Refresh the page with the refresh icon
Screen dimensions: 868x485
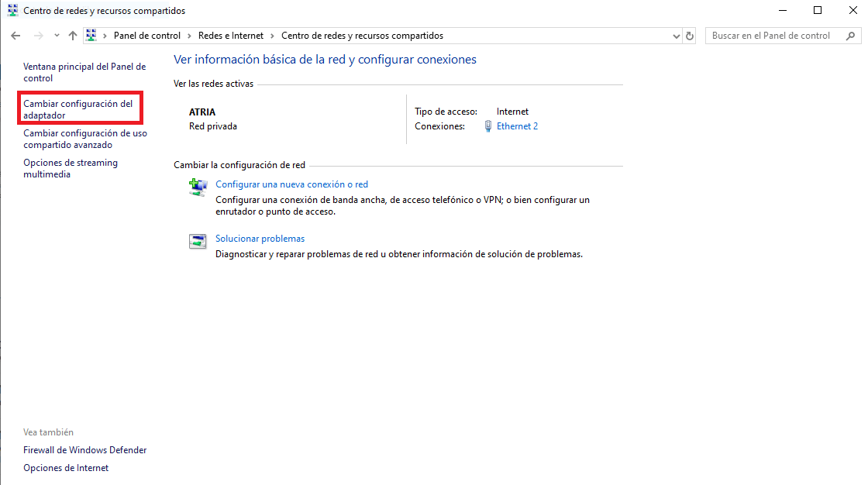click(690, 36)
